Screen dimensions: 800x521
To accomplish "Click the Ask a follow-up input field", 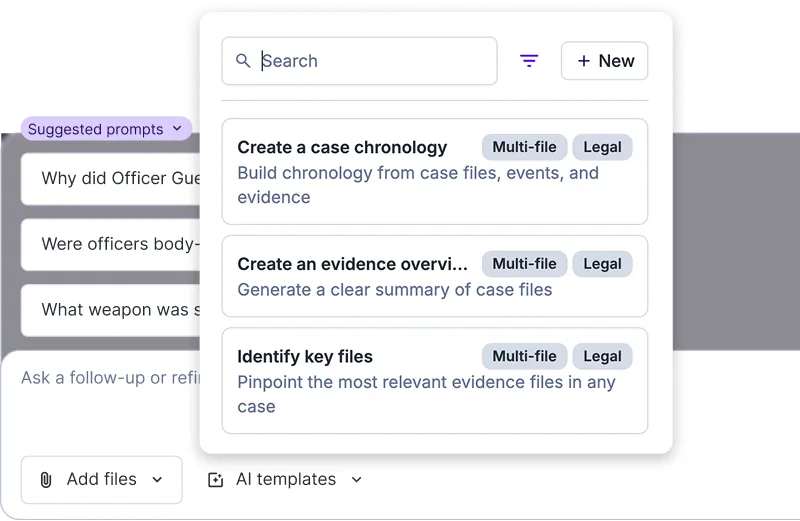I will [x=110, y=378].
